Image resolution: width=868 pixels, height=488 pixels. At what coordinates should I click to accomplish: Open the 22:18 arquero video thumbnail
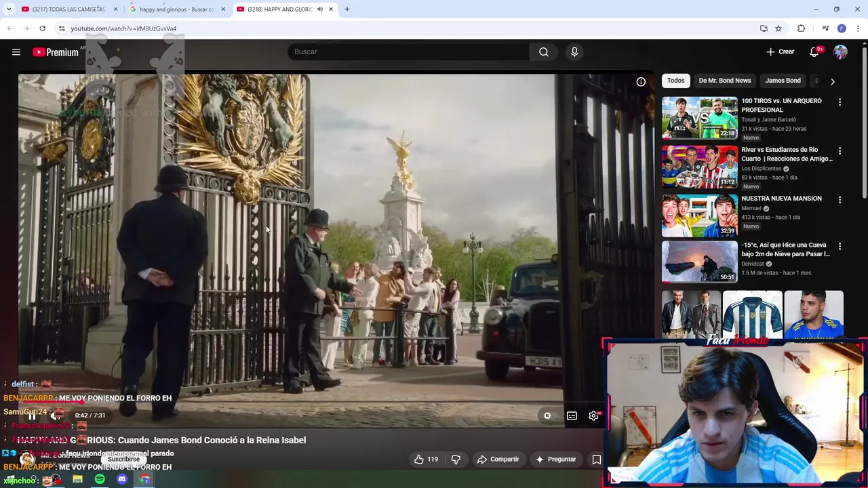(699, 118)
